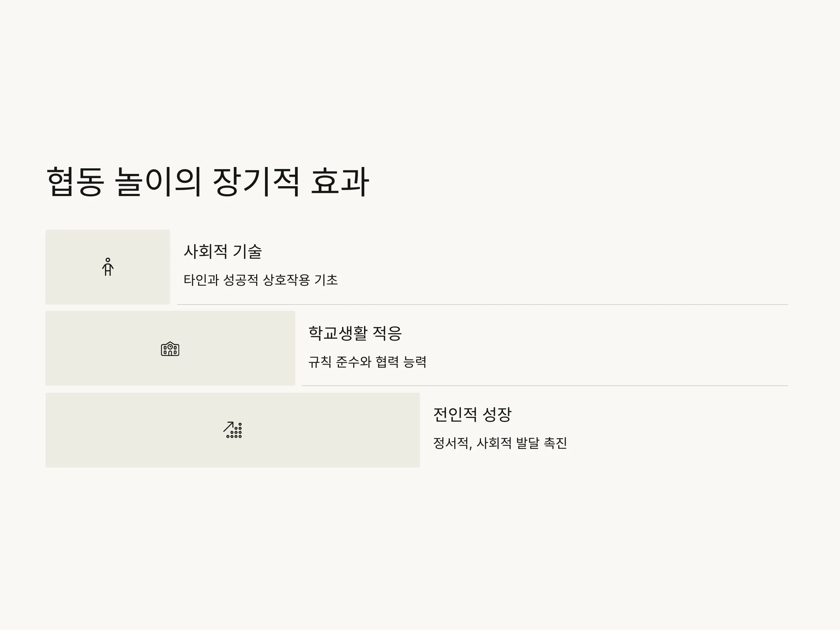This screenshot has width=840, height=630.
Task: Click the word 협동 in the title
Action: coord(75,182)
